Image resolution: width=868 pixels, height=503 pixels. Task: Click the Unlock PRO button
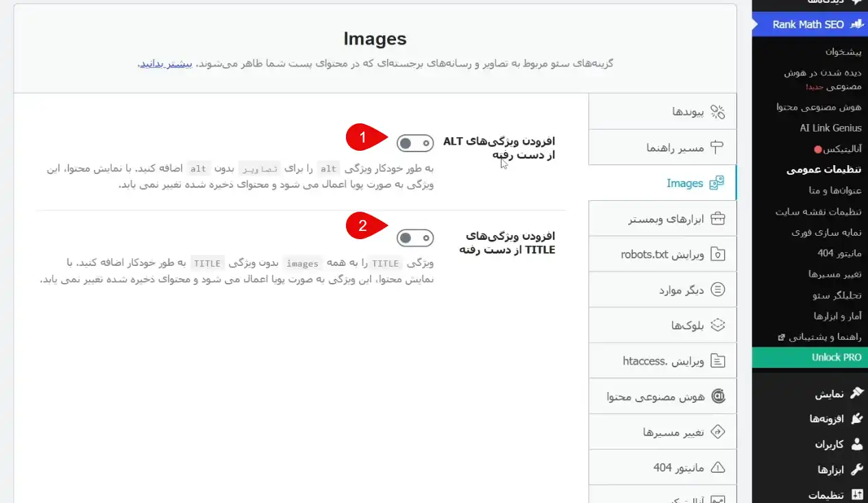click(x=810, y=358)
